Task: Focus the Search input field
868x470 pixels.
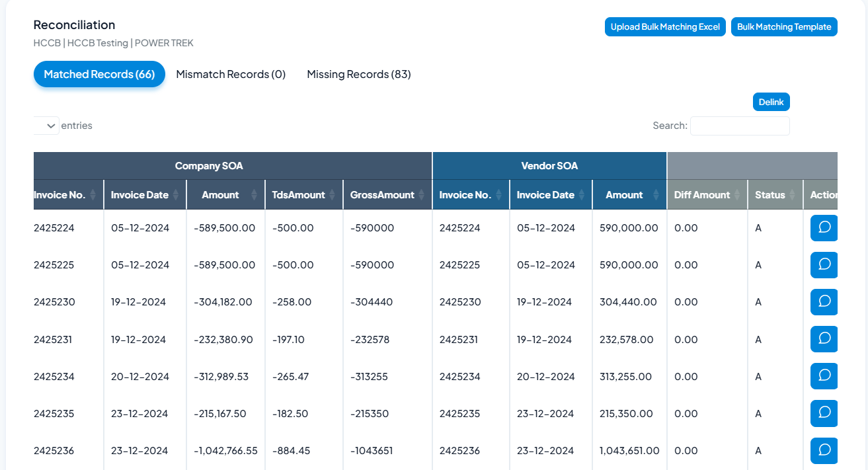Action: (x=739, y=126)
